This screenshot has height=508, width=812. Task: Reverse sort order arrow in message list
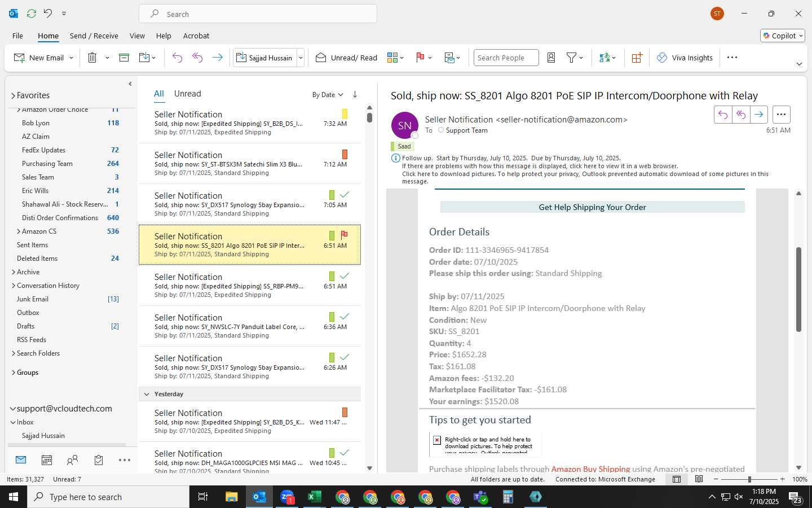click(355, 94)
